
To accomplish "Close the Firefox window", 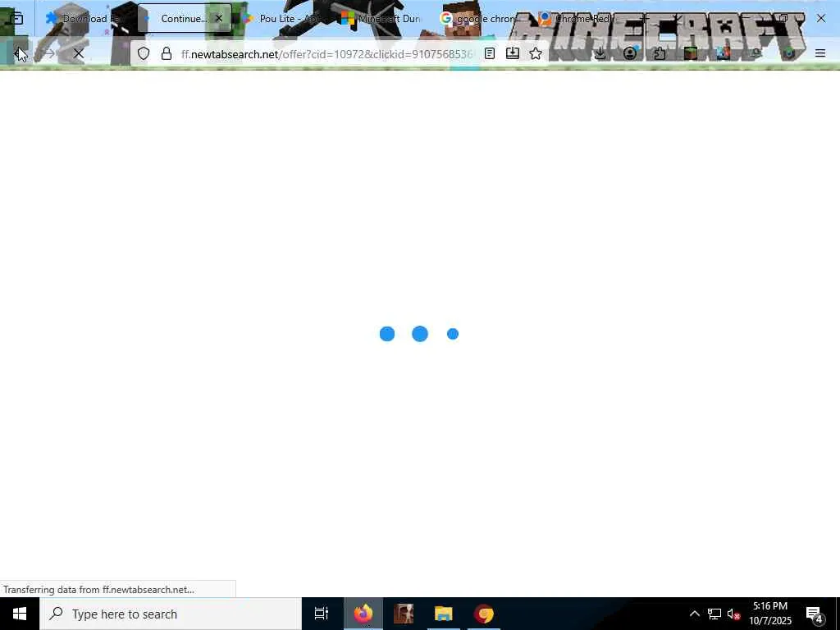I will pyautogui.click(x=820, y=19).
